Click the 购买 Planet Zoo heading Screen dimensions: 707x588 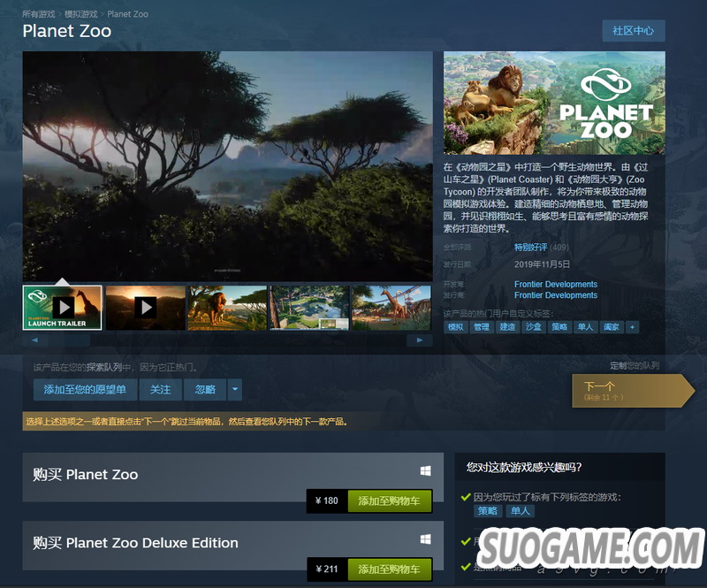(x=85, y=475)
